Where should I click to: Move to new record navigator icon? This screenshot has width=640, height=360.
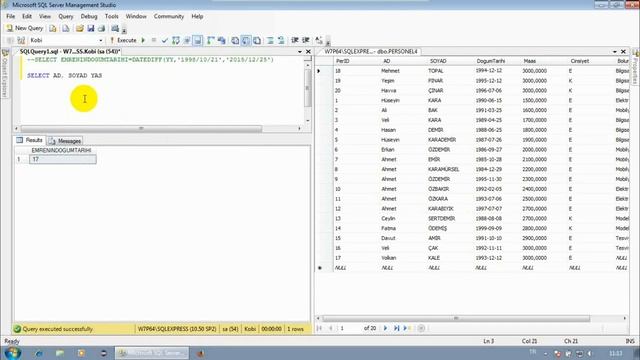coord(407,328)
